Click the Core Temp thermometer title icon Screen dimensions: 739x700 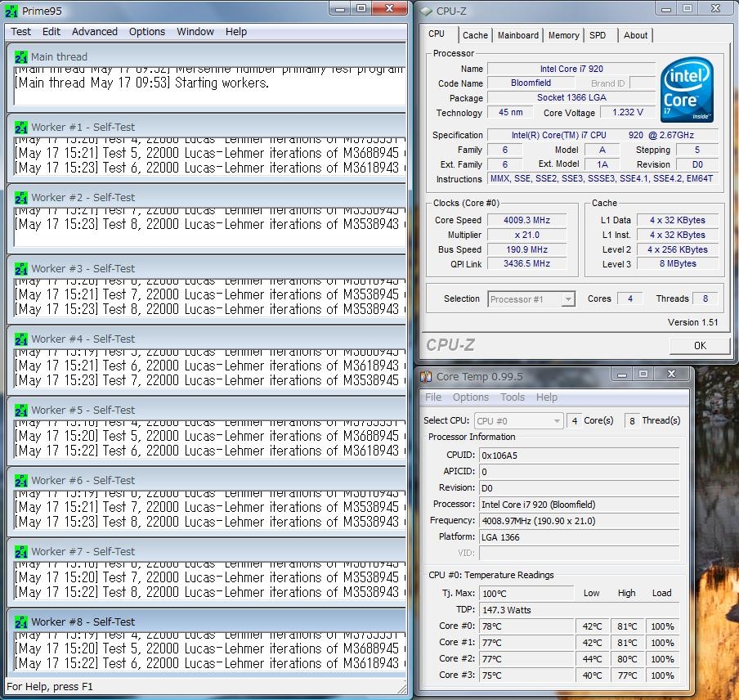(426, 377)
